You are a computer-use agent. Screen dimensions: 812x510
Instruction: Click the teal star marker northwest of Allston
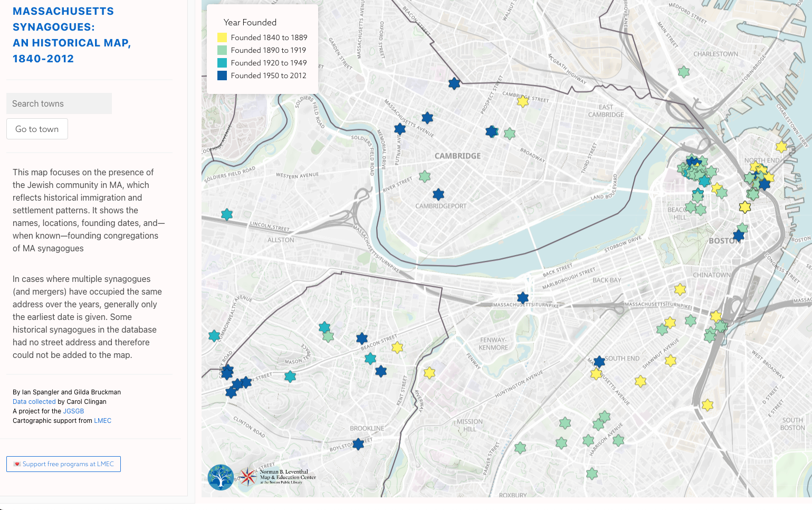point(227,214)
